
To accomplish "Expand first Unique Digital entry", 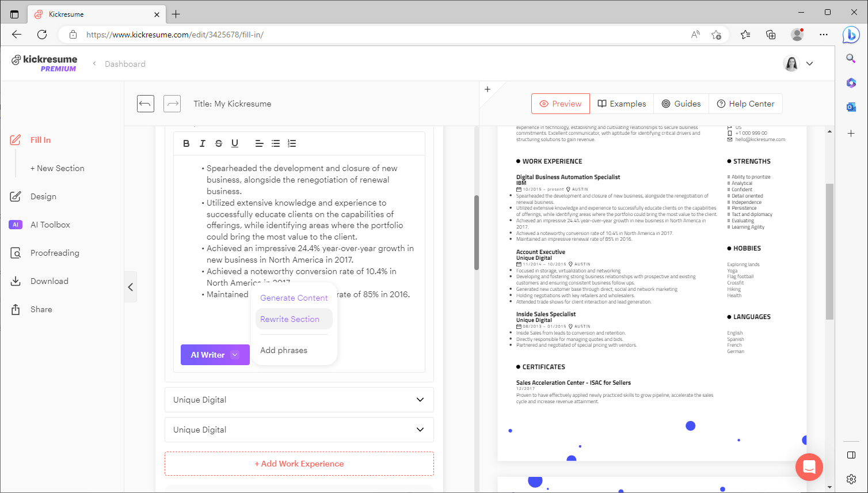I will [x=299, y=400].
